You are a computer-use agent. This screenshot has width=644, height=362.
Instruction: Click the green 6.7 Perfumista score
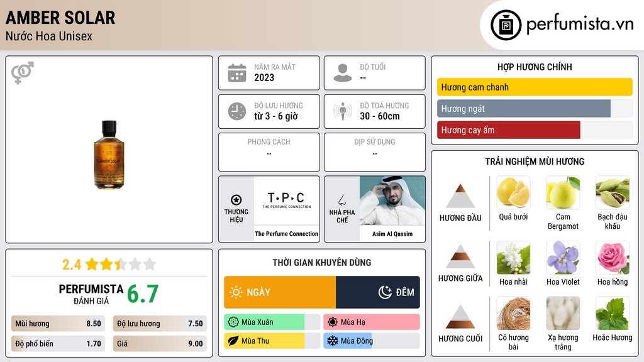pos(143,293)
